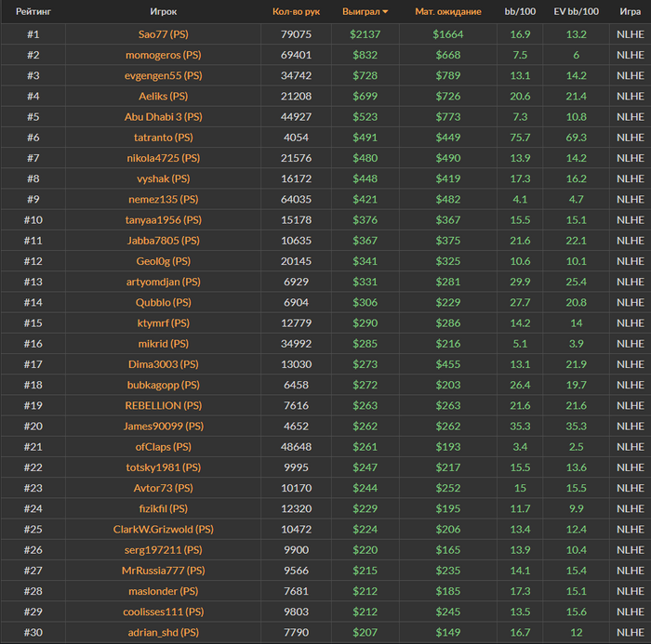Select player evgengen55 (PS)

click(x=164, y=75)
